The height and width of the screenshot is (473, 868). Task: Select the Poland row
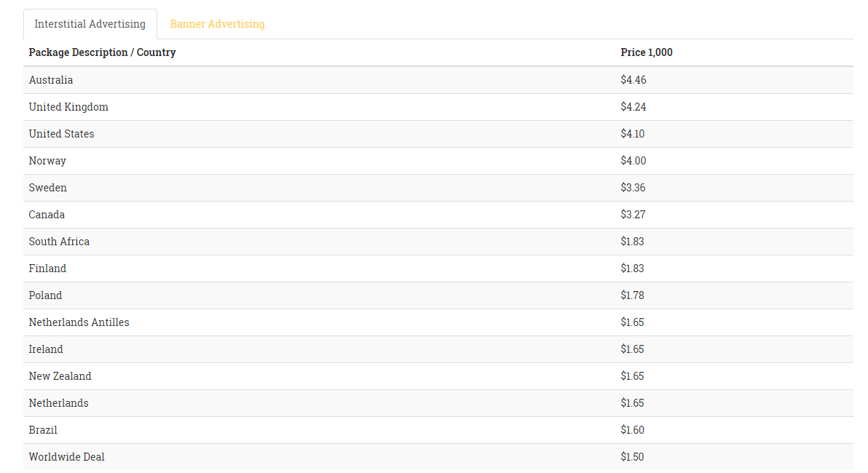coord(438,295)
